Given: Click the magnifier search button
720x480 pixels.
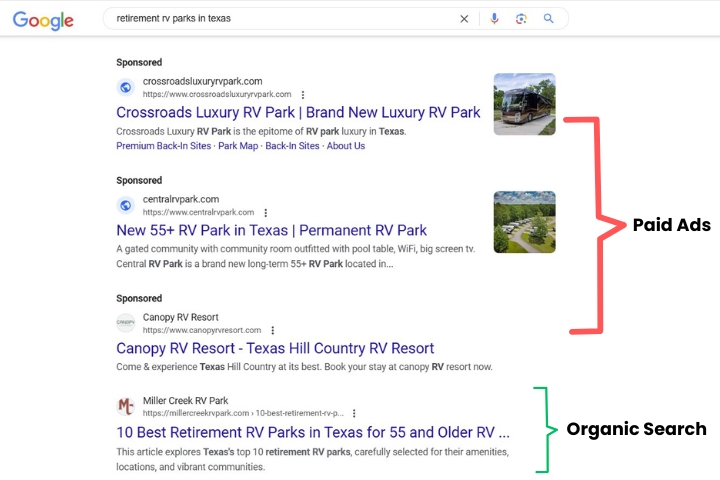Looking at the screenshot, I should [x=548, y=18].
